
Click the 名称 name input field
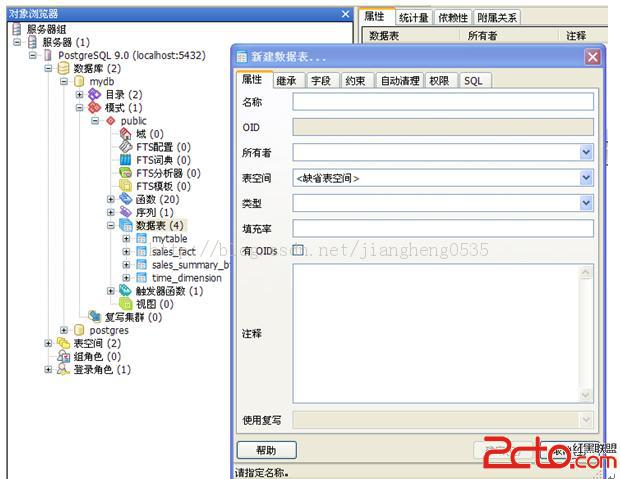tap(443, 102)
